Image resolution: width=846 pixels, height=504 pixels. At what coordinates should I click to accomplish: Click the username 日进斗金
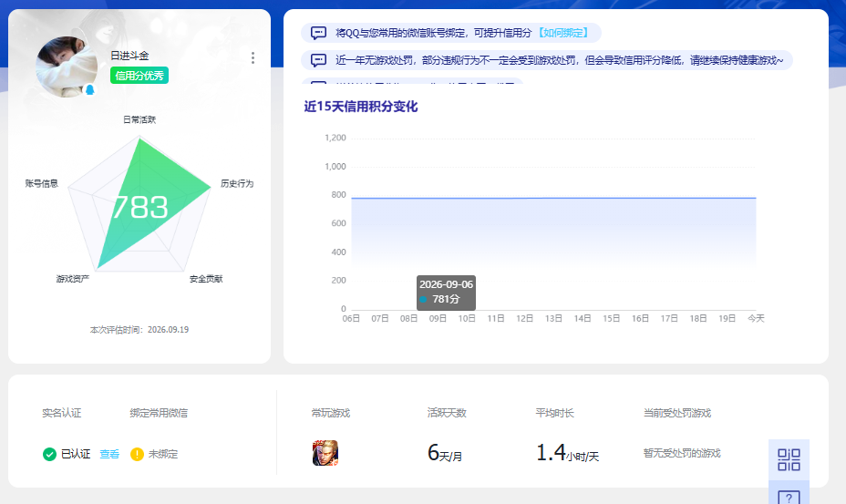coord(129,56)
